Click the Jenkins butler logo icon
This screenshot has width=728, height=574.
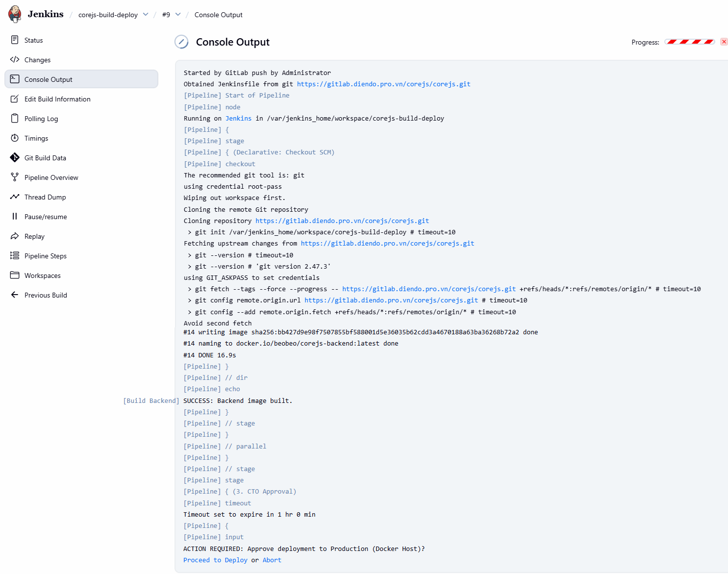pos(15,14)
